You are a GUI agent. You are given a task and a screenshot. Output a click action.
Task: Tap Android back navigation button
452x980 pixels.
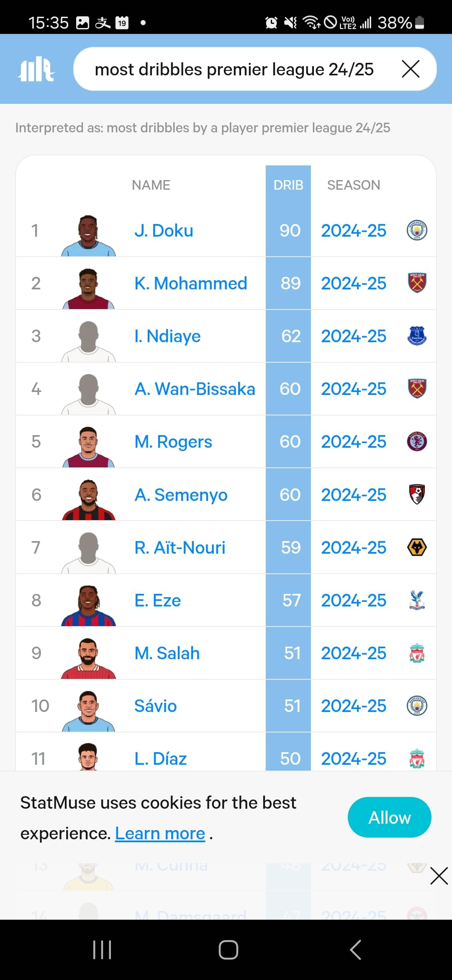pos(355,949)
